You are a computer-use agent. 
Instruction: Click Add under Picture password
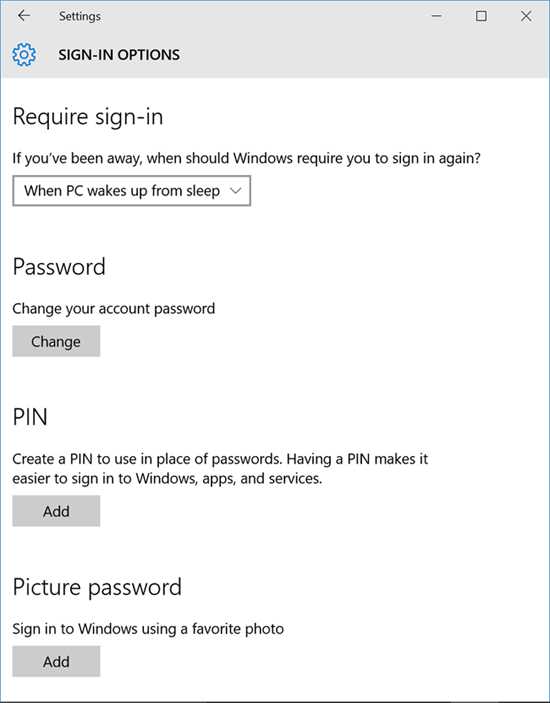[x=56, y=661]
